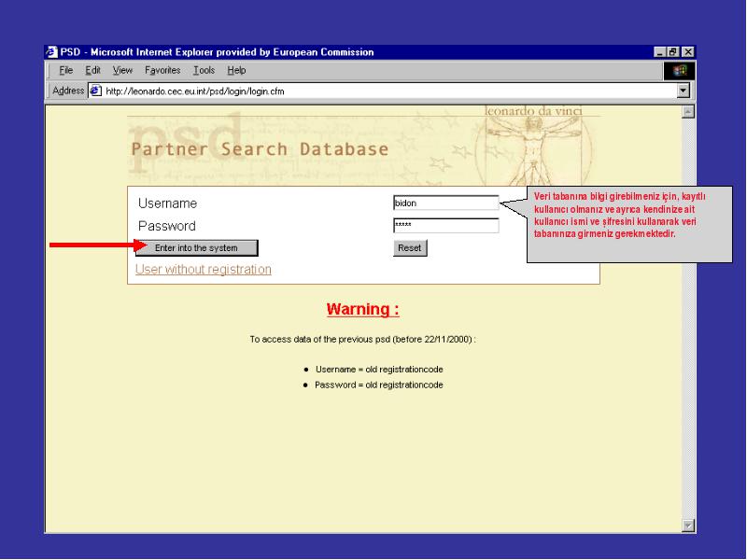Click the Internet Explorer page icon in title bar

[51, 52]
